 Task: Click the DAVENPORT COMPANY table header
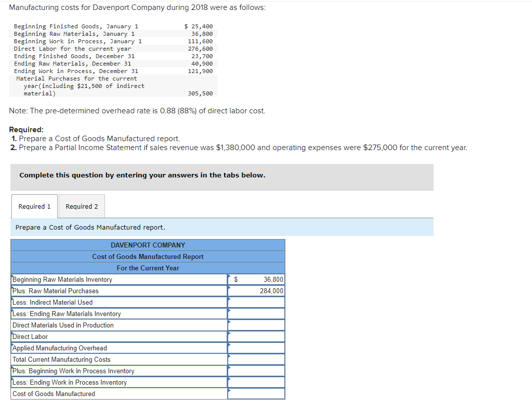click(148, 245)
